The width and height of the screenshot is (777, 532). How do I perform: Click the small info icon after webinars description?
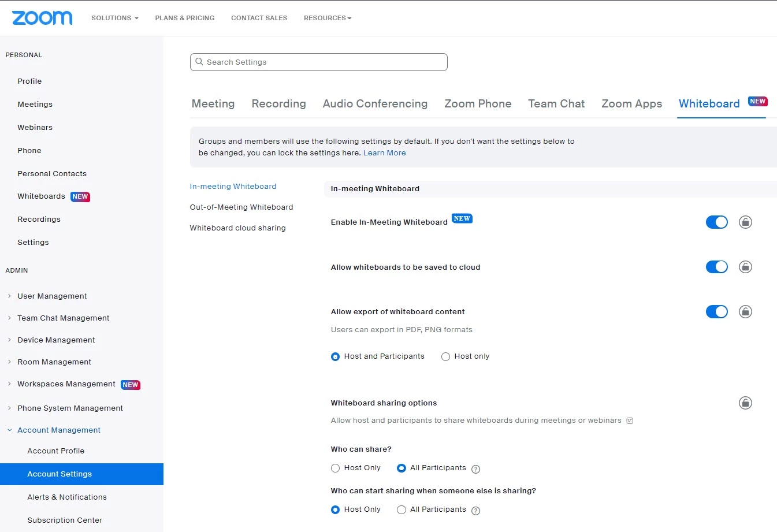pos(630,421)
